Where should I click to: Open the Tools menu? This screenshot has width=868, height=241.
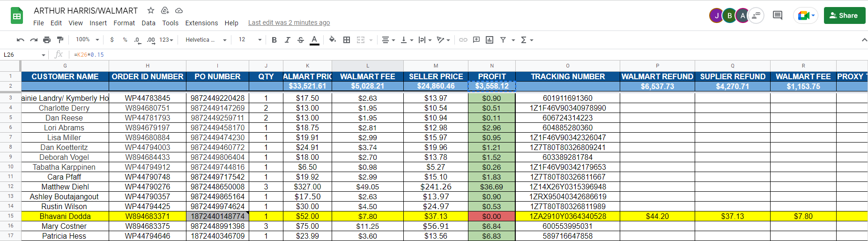pos(171,23)
